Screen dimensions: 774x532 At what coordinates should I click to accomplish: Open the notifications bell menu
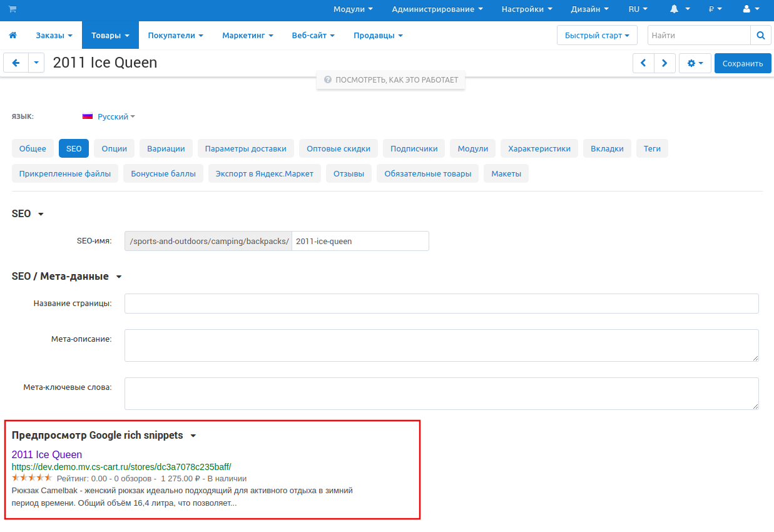[x=680, y=9]
